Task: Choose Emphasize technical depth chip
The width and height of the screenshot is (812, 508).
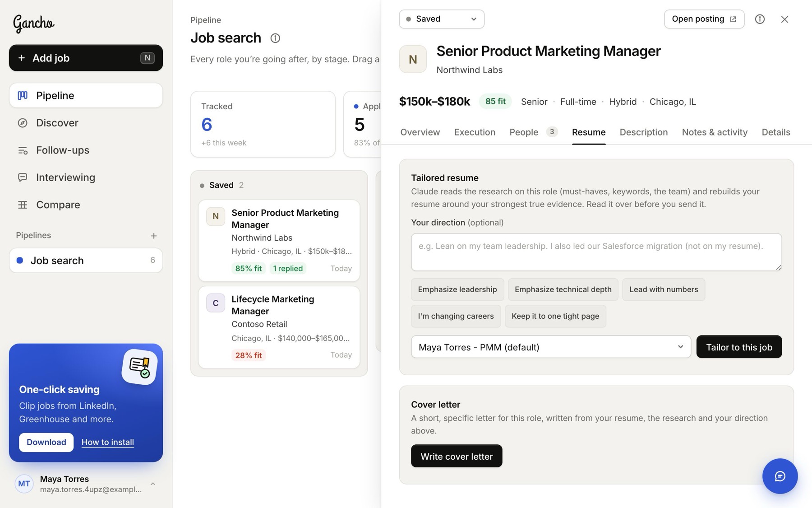Action: pyautogui.click(x=563, y=289)
